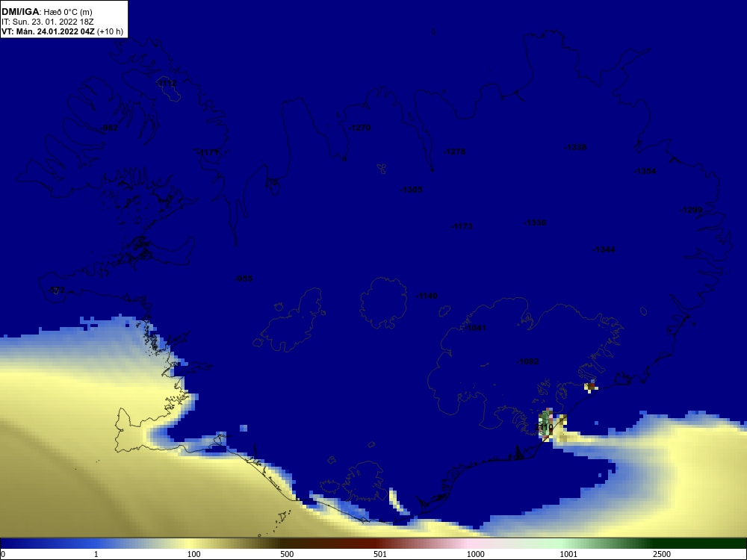Click the -572 value label
747x560 pixels.
56,290
